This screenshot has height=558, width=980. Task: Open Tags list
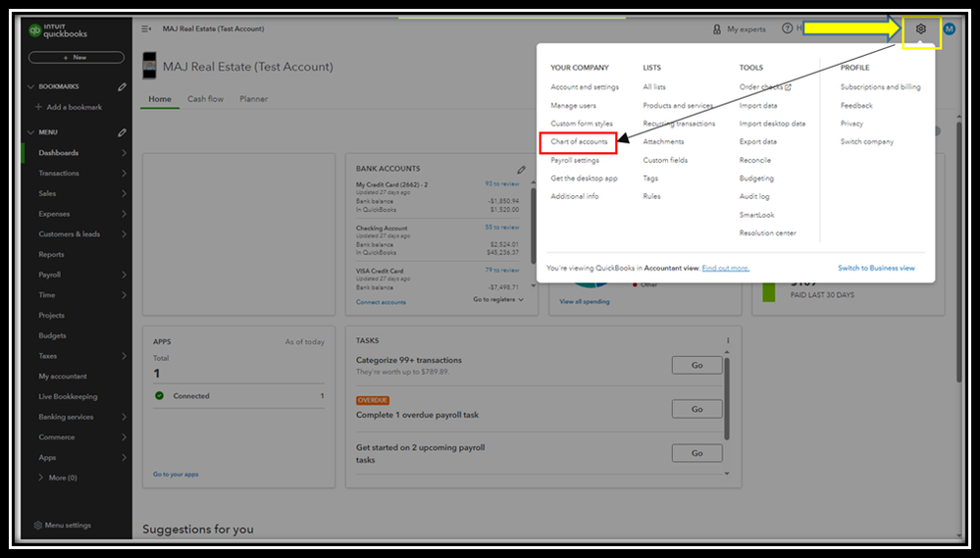650,178
